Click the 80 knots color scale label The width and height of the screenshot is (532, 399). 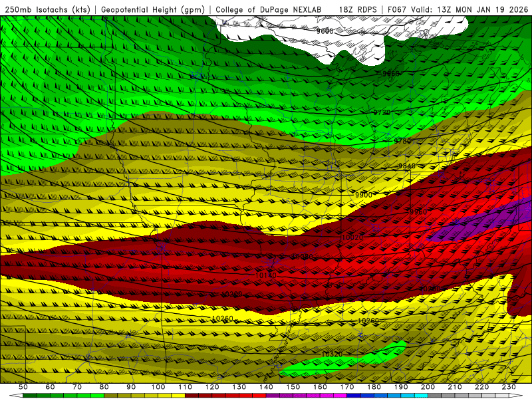(x=104, y=387)
